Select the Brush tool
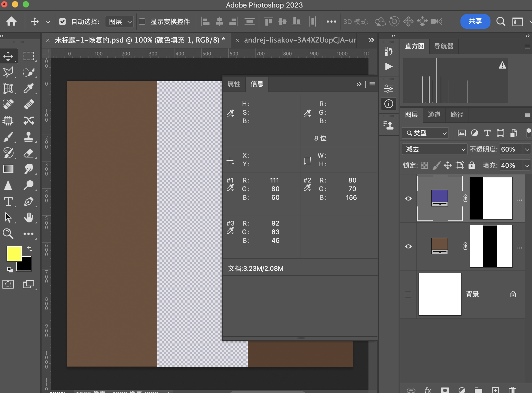This screenshot has width=532, height=393. (x=8, y=137)
